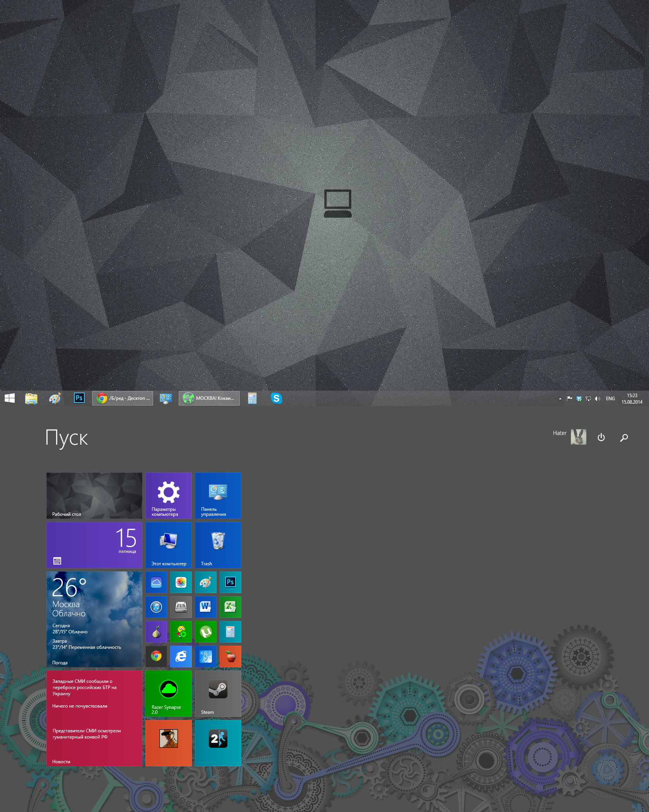
Task: Launch the uTorrent tile
Action: coord(206,632)
